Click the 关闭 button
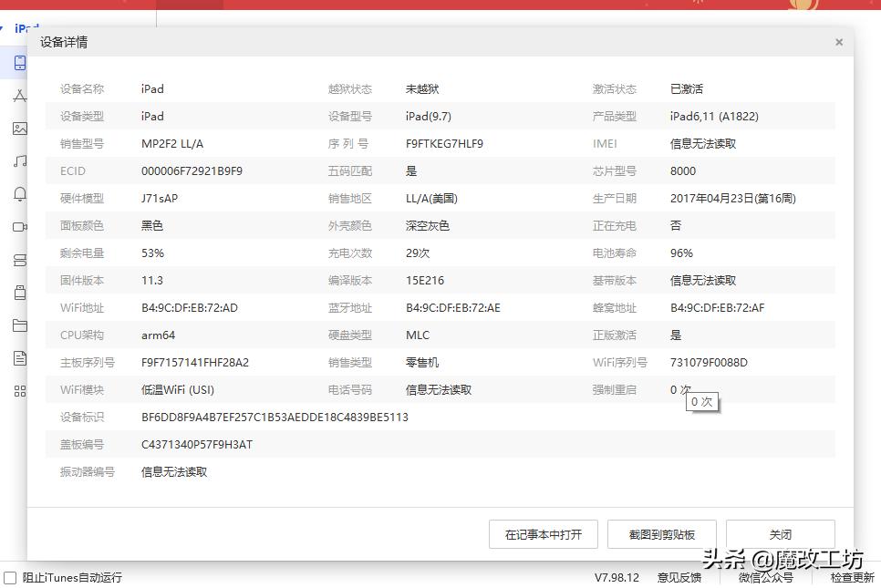 780,534
